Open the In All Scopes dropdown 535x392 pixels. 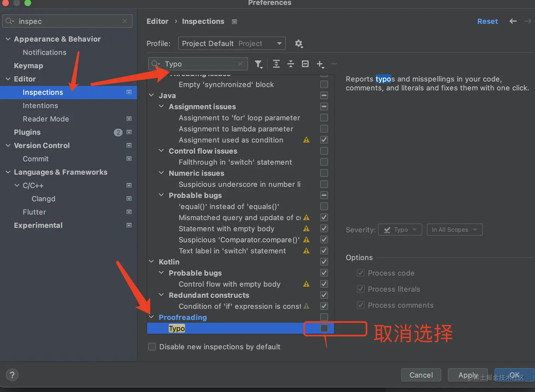click(454, 230)
